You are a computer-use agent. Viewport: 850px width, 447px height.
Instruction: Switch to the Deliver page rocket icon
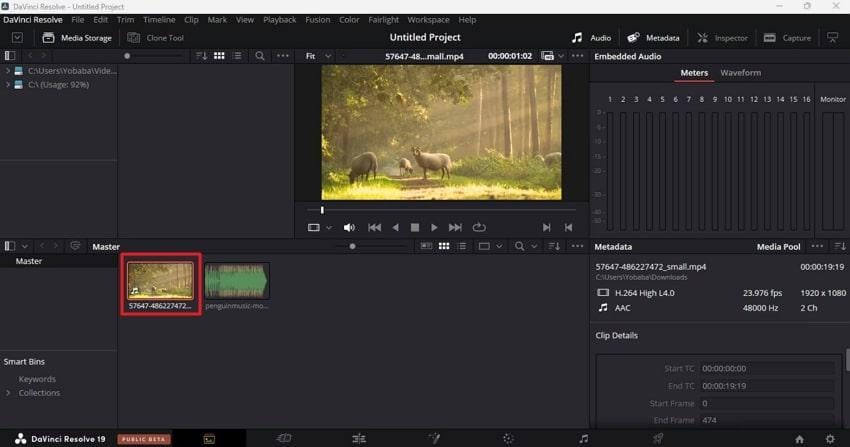coord(658,439)
